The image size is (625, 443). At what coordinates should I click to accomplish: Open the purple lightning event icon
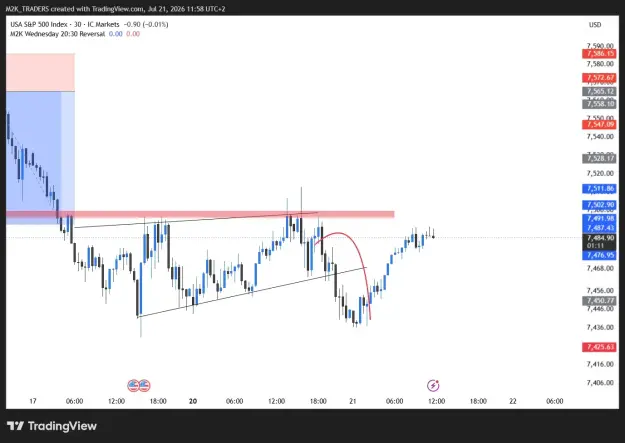433,386
